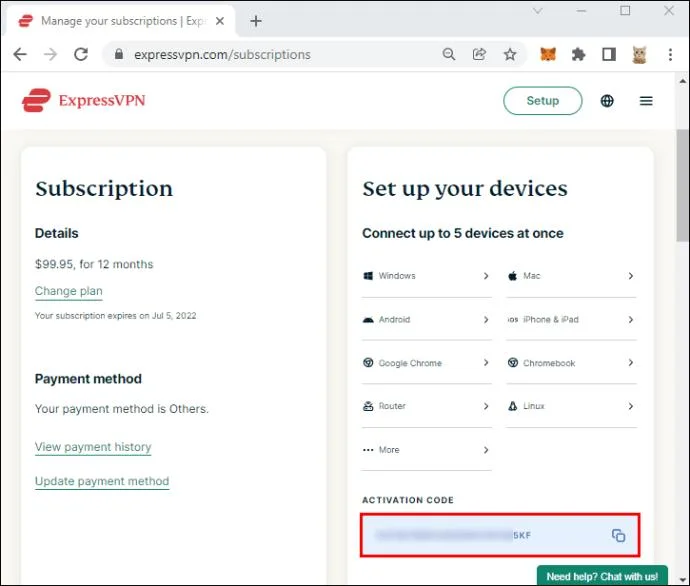Open Chromebook setup option
The width and height of the screenshot is (690, 586).
click(571, 363)
